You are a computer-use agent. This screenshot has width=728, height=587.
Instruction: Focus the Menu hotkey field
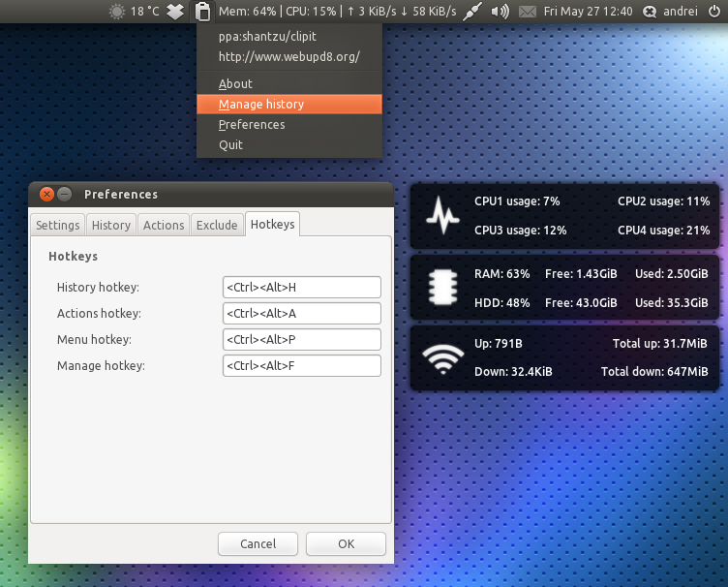pos(302,339)
